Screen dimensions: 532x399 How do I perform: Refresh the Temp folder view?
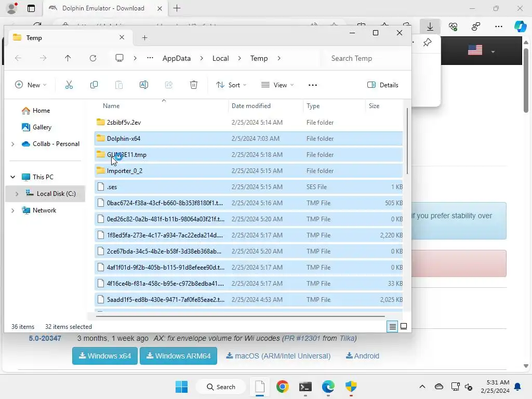(93, 58)
